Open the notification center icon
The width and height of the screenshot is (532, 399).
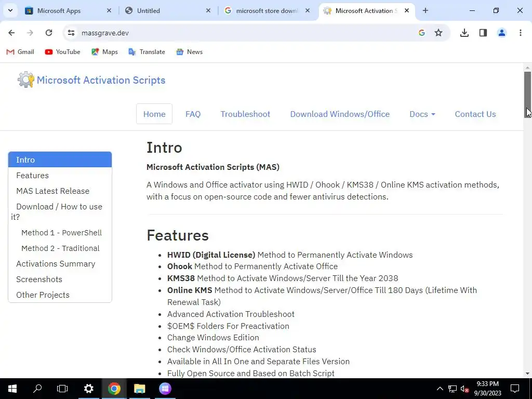pyautogui.click(x=515, y=389)
